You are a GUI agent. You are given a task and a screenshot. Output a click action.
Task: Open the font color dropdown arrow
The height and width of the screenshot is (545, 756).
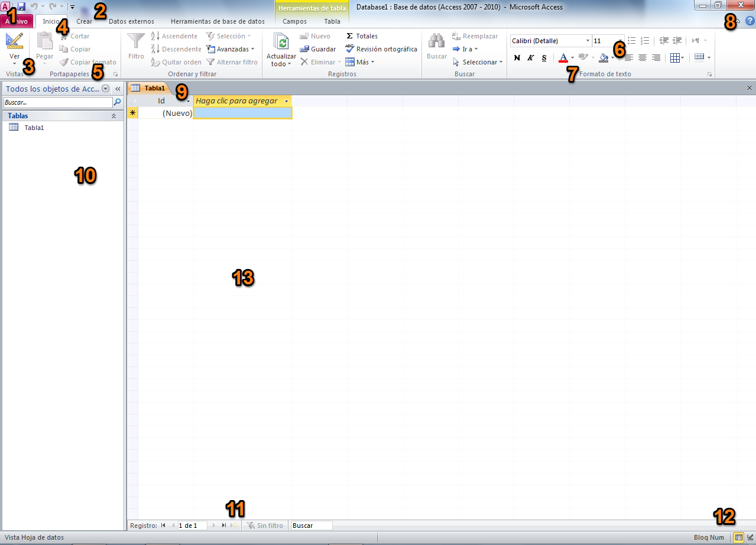click(572, 58)
